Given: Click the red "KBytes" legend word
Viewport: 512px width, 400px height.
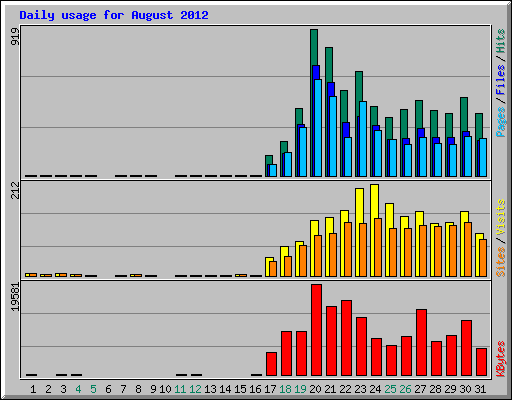Looking at the screenshot, I should [500, 359].
